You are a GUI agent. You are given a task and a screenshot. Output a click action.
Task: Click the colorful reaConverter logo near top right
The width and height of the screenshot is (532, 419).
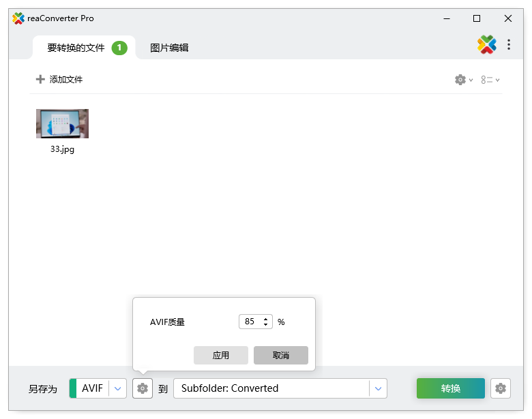pyautogui.click(x=486, y=44)
